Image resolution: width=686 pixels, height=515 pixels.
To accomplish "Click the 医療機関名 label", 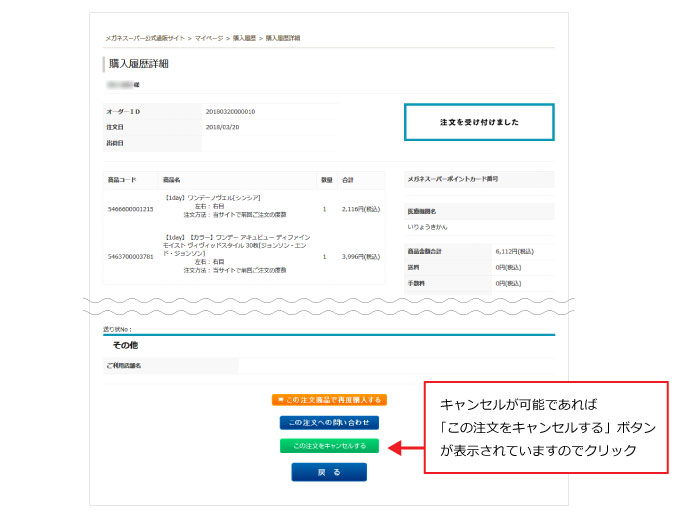I will tap(422, 211).
